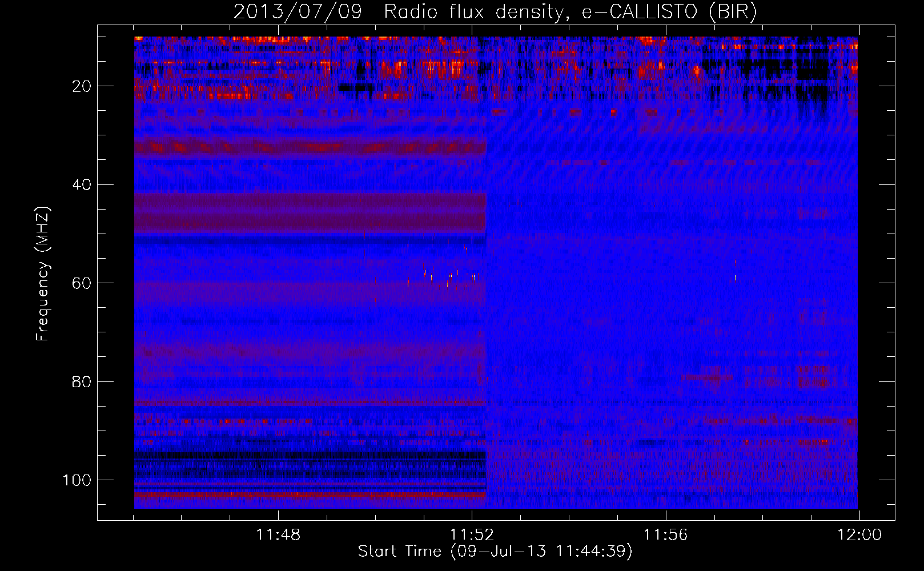This screenshot has width=924, height=571.
Task: Click the 60 MHz frequency tick label
Action: (82, 283)
